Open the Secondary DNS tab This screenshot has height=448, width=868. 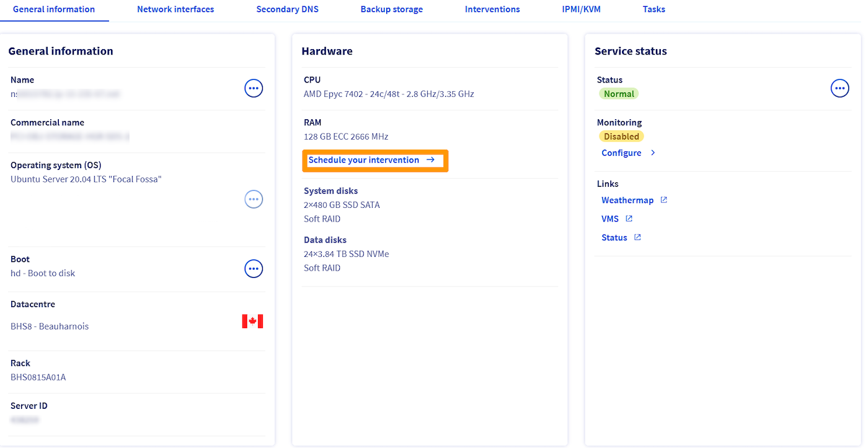tap(287, 9)
